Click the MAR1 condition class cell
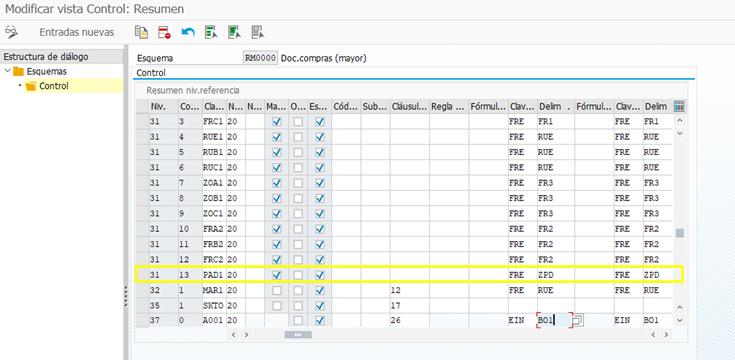 coord(214,291)
